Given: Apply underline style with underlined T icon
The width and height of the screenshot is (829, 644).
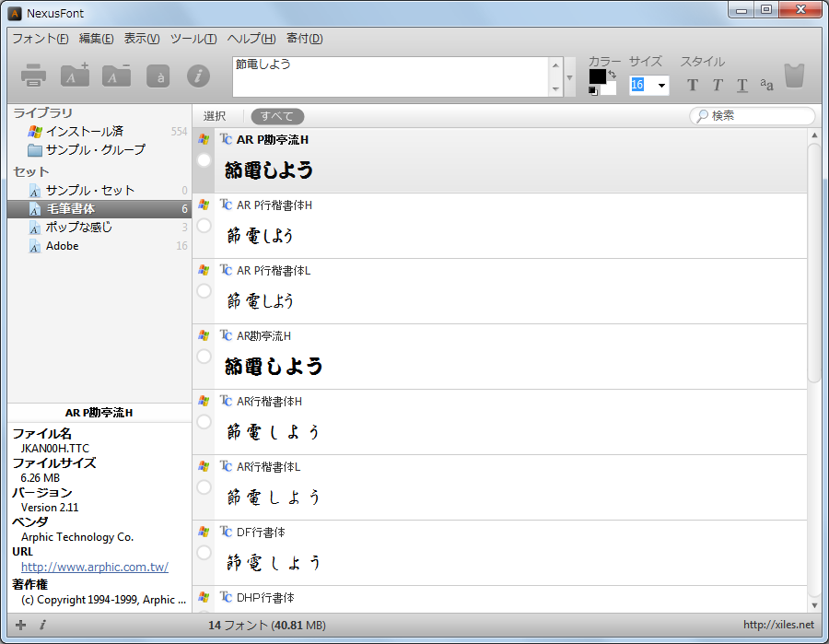Looking at the screenshot, I should (742, 85).
